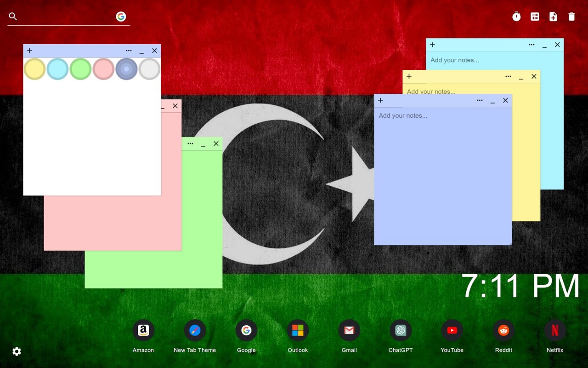Pick the white color circle
588x368 pixels.
coord(149,69)
